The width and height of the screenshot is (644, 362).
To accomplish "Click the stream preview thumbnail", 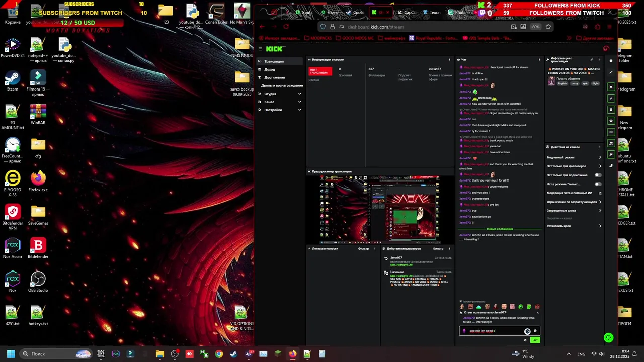I will click(x=380, y=209).
